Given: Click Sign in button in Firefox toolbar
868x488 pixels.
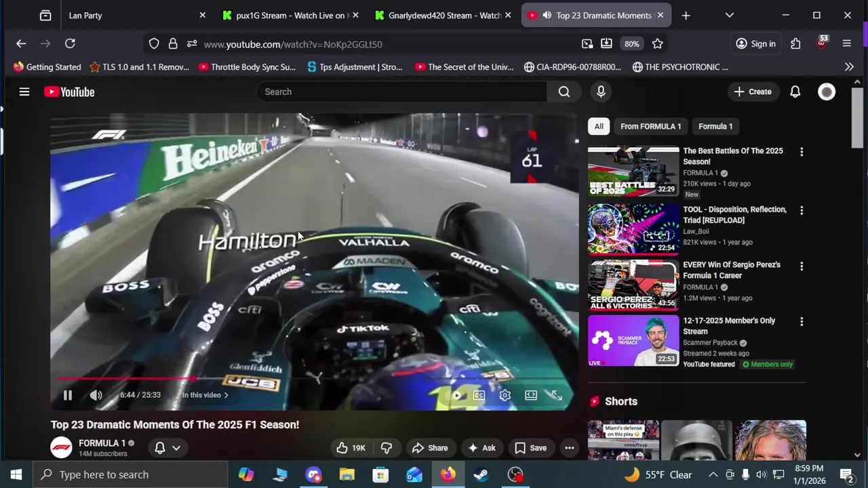Looking at the screenshot, I should point(755,43).
